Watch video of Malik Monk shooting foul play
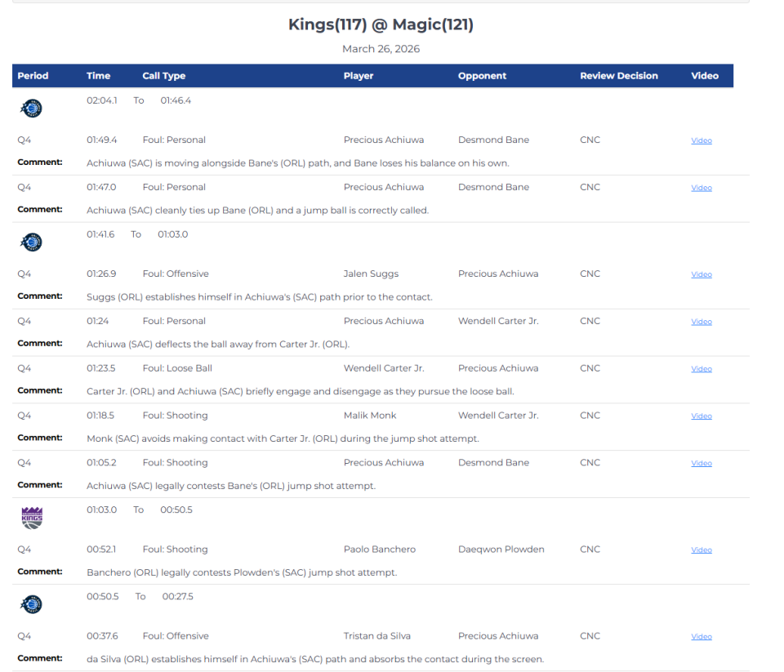784x672 pixels. click(702, 416)
